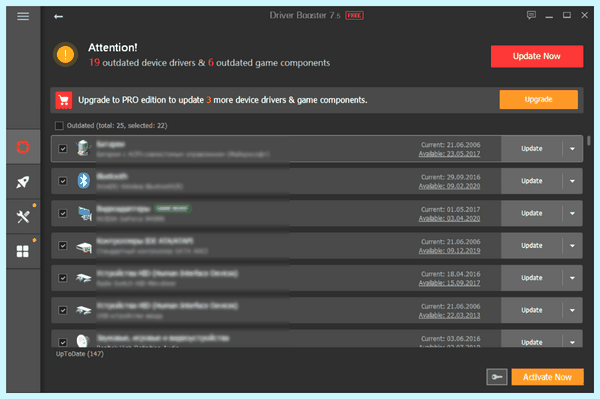Click the license key icon button
600x399 pixels.
497,377
